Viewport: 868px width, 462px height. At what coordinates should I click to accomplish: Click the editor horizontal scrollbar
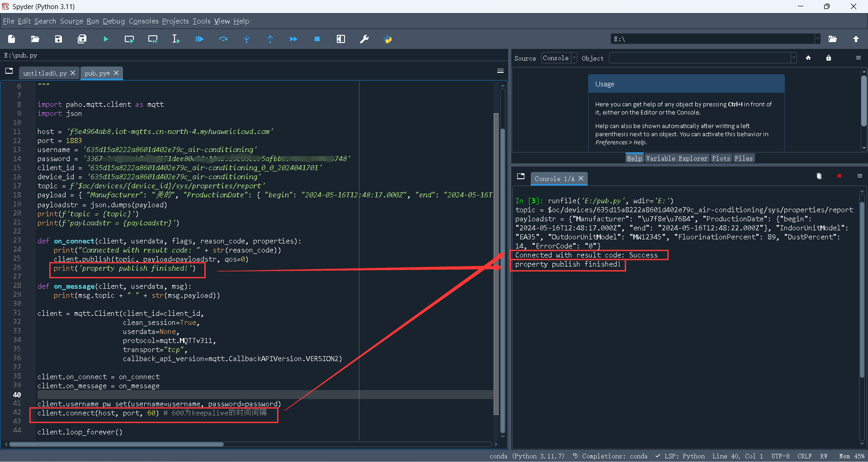tap(116, 444)
